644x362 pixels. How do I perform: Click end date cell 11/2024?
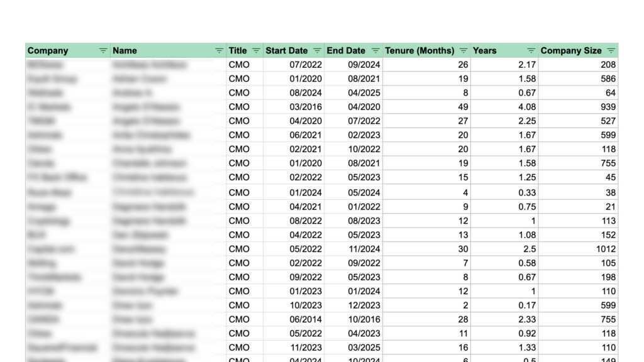pos(353,249)
